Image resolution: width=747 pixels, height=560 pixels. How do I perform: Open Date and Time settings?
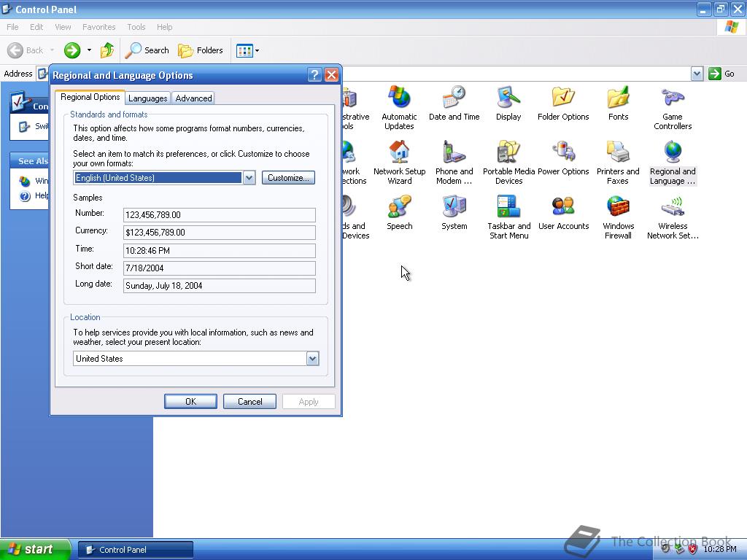tap(454, 104)
